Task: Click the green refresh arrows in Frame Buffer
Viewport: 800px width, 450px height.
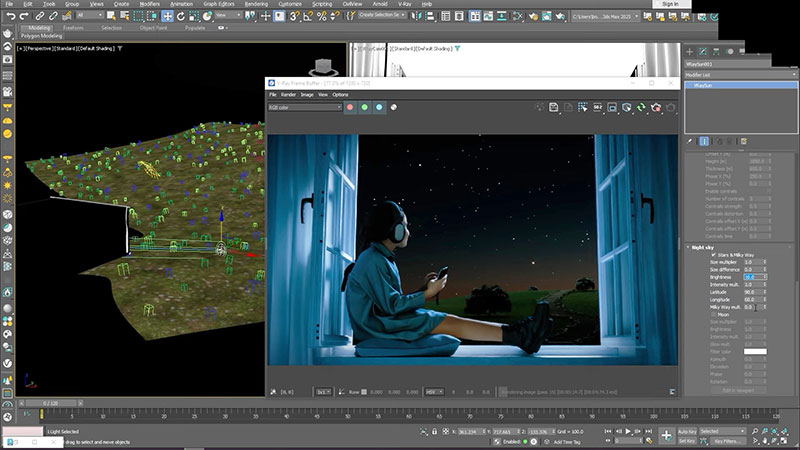Action: pos(641,107)
